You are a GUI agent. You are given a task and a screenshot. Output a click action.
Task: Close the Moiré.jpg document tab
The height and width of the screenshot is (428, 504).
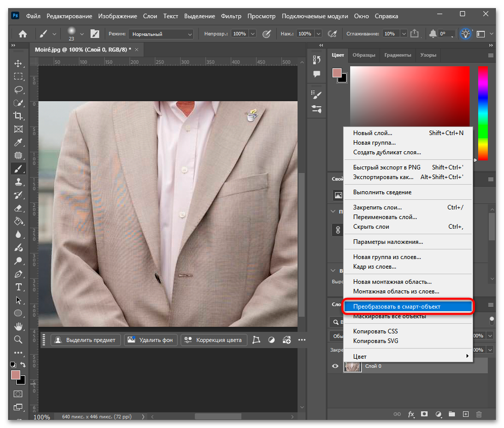(137, 50)
